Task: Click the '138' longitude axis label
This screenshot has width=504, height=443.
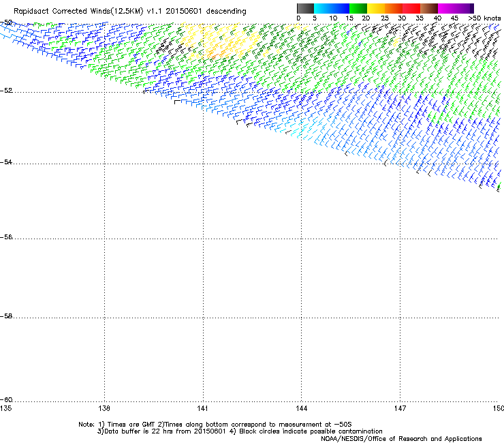Action: [104, 408]
